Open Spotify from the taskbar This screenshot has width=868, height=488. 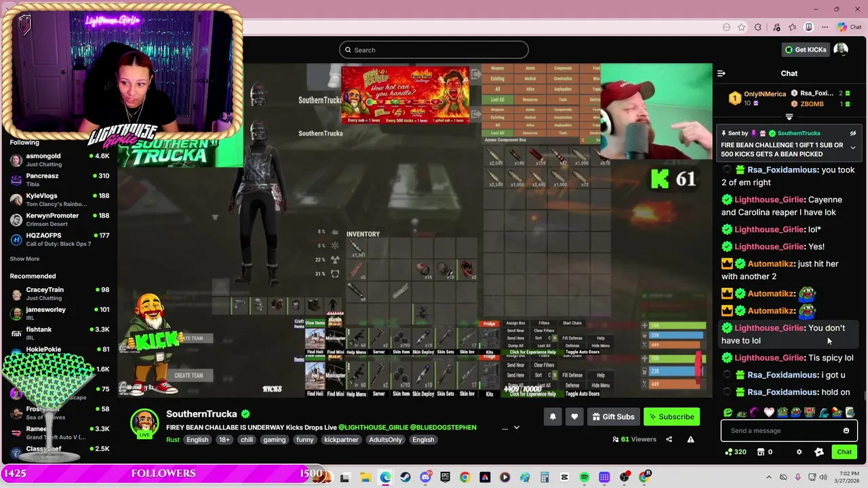click(x=585, y=477)
